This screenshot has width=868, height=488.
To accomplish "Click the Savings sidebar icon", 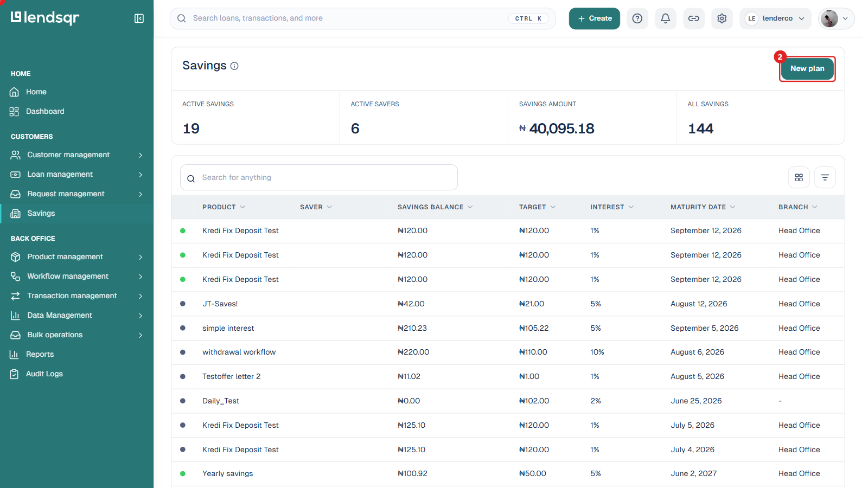I will coord(16,214).
